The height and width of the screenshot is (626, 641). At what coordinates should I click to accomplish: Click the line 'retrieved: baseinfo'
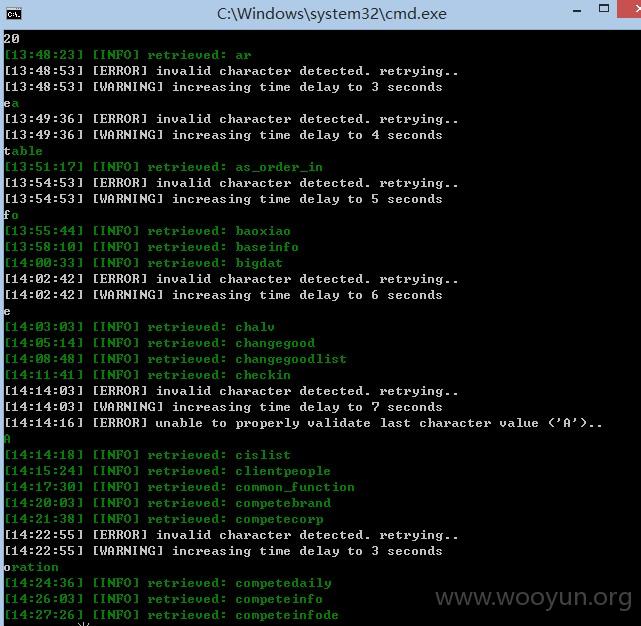pyautogui.click(x=151, y=247)
